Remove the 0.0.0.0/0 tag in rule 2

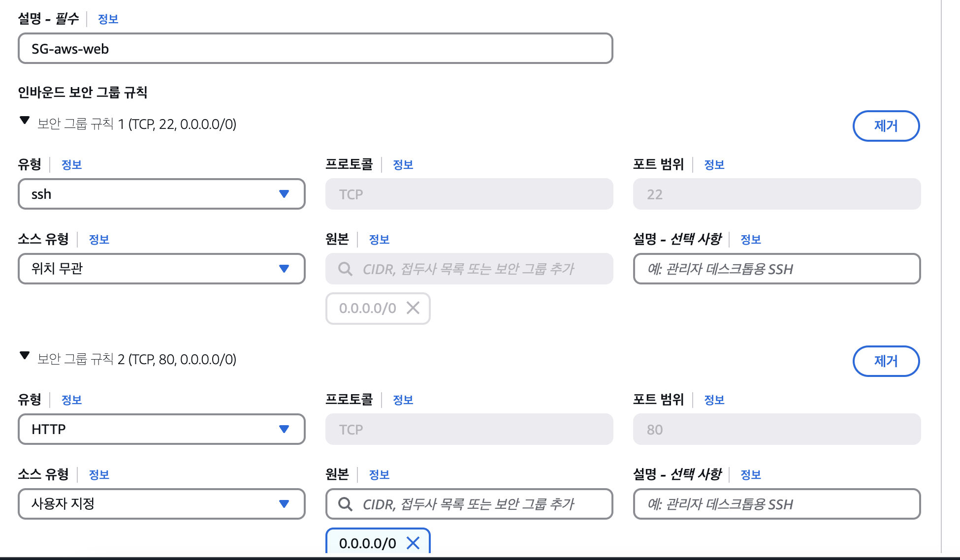tap(413, 543)
